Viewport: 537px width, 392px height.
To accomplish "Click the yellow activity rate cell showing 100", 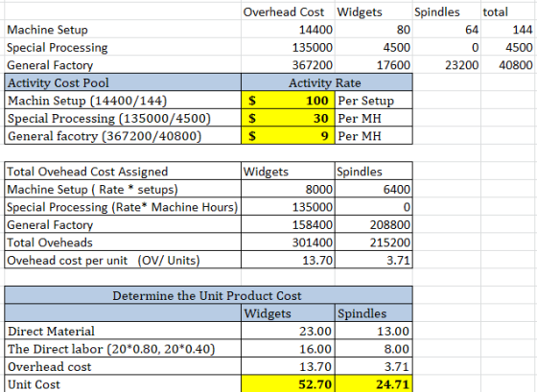I will (x=288, y=101).
